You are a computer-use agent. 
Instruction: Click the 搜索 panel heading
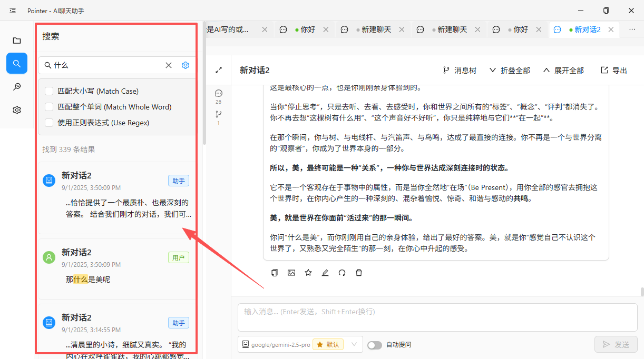coord(51,36)
